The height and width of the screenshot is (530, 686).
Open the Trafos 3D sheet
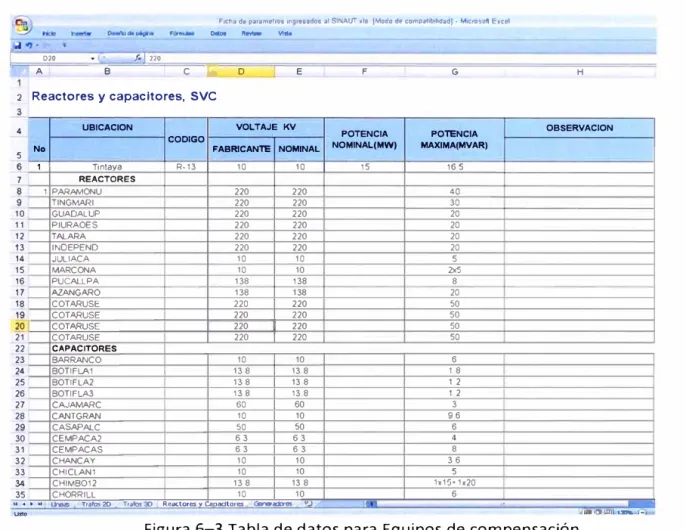[x=137, y=504]
